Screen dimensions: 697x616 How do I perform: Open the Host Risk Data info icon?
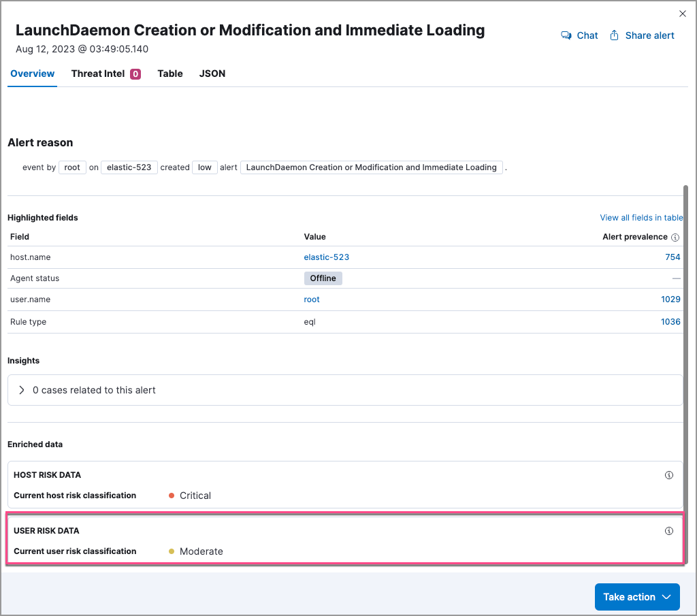point(668,474)
